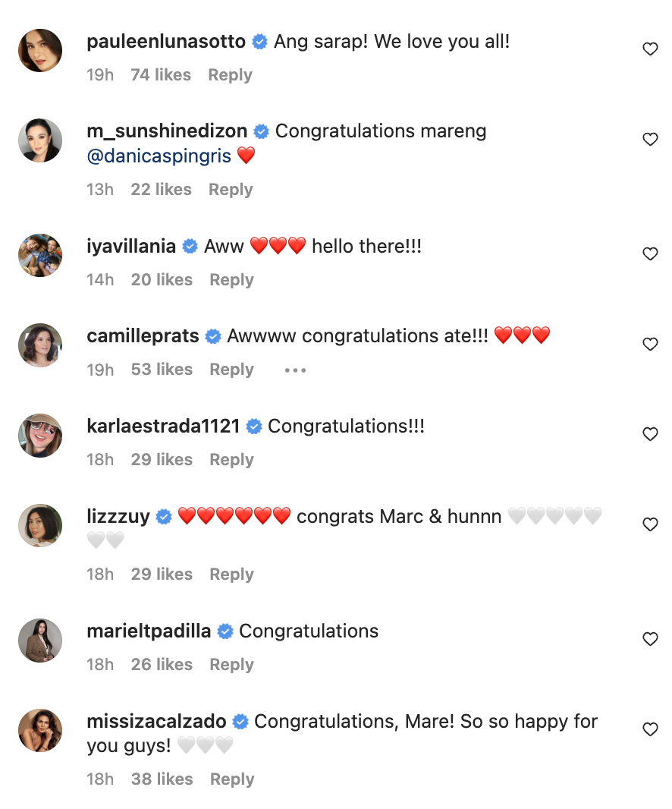The height and width of the screenshot is (809, 672).
Task: Like iyavillania's comment with the heart icon
Action: pyautogui.click(x=650, y=254)
